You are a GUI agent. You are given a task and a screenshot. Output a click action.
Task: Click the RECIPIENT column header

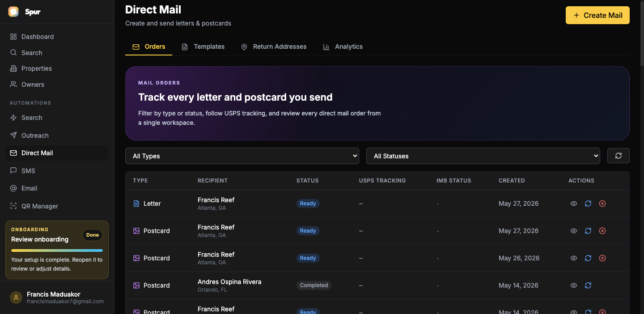212,181
